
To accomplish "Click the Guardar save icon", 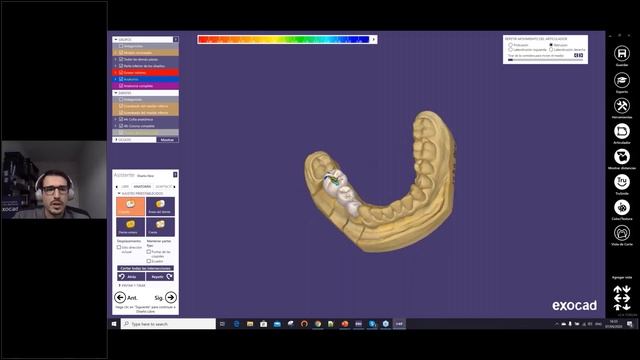I will pos(622,53).
